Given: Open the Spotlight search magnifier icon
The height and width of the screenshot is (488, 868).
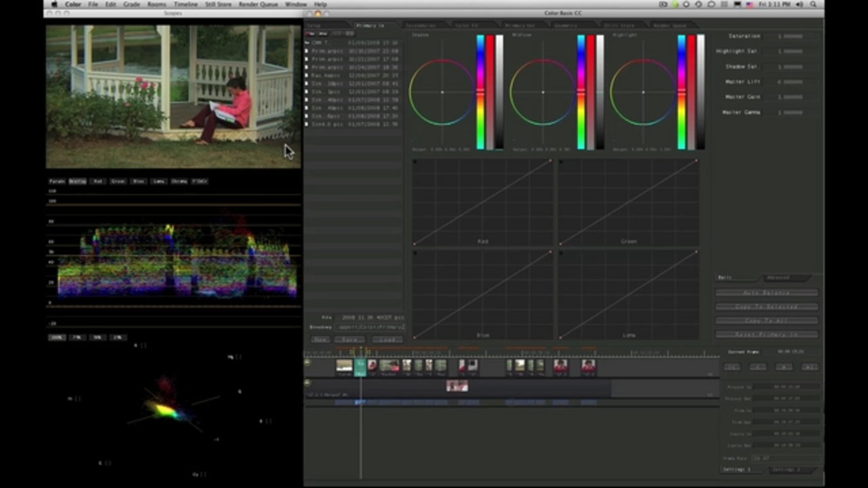Looking at the screenshot, I should pos(813,4).
